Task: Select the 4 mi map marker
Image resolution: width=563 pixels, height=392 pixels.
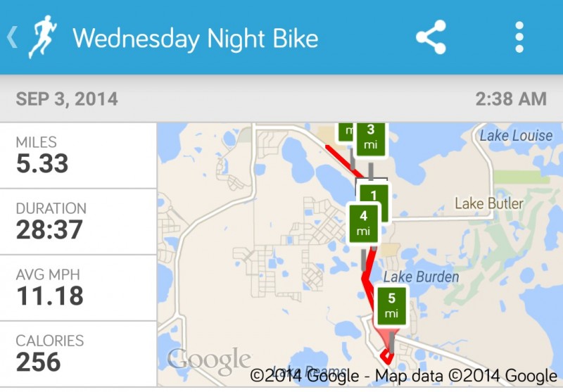Action: click(x=363, y=223)
